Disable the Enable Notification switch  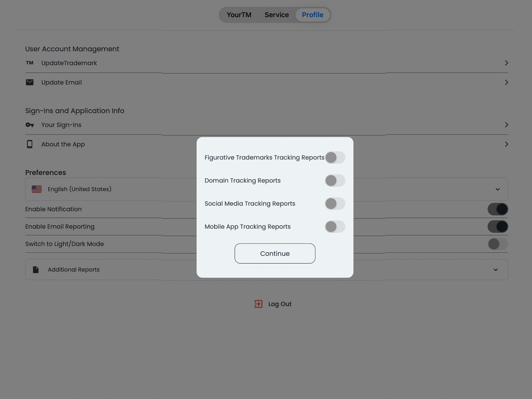[498, 209]
